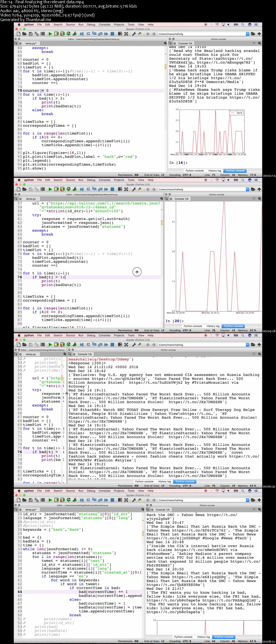The height and width of the screenshot is (644, 276).
Task: Click green Run file icon in 00:04:28 frame
Action: [50, 189]
